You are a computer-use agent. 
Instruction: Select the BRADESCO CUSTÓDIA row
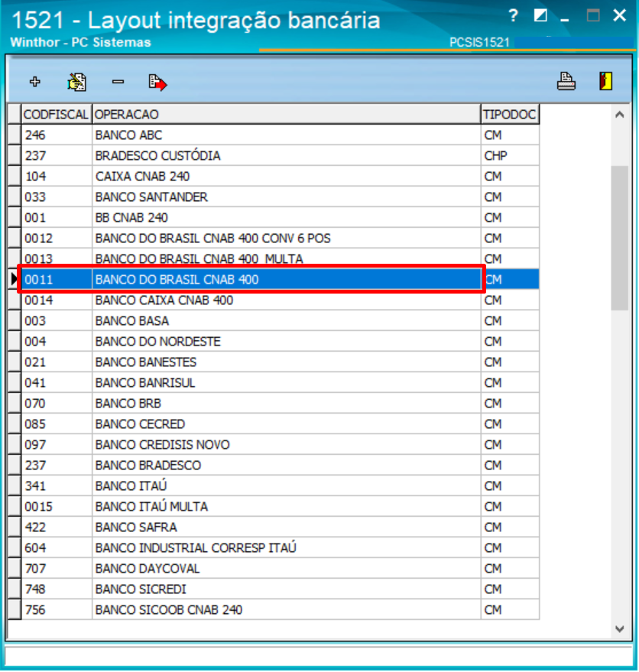(x=281, y=155)
